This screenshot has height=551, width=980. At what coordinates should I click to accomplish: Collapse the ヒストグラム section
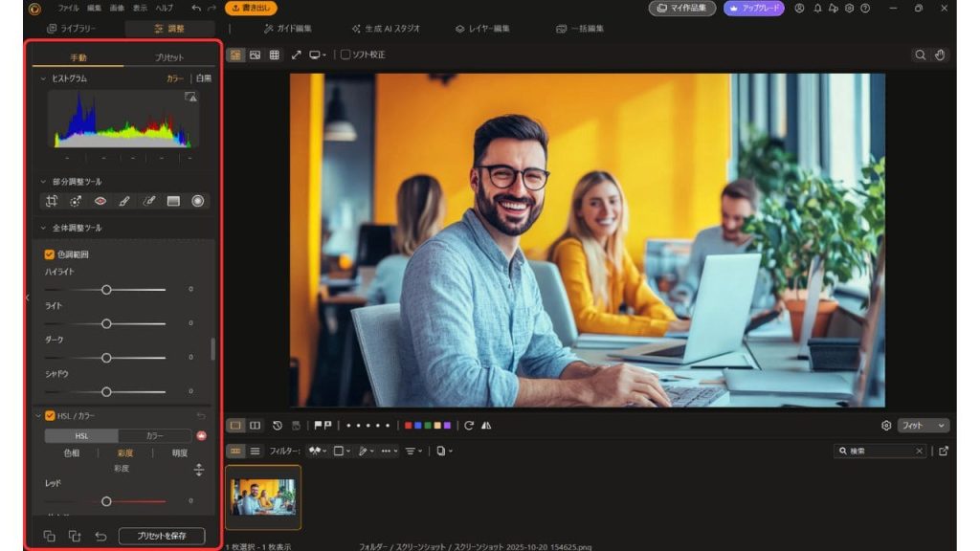tap(43, 79)
